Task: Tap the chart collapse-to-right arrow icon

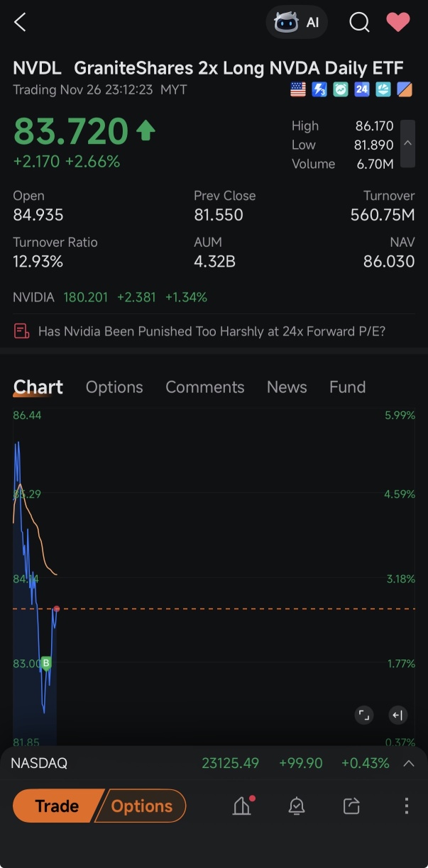Action: (397, 715)
